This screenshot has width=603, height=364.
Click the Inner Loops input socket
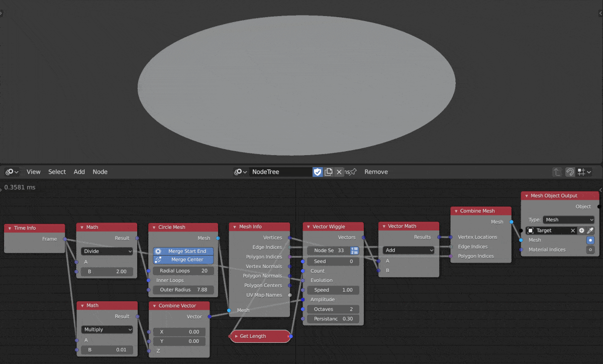[x=149, y=280]
